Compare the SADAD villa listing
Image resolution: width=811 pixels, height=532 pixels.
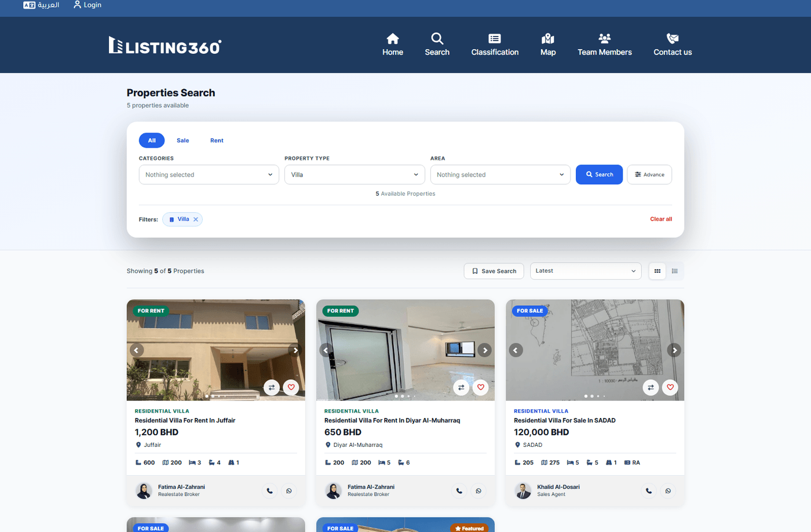tap(651, 387)
